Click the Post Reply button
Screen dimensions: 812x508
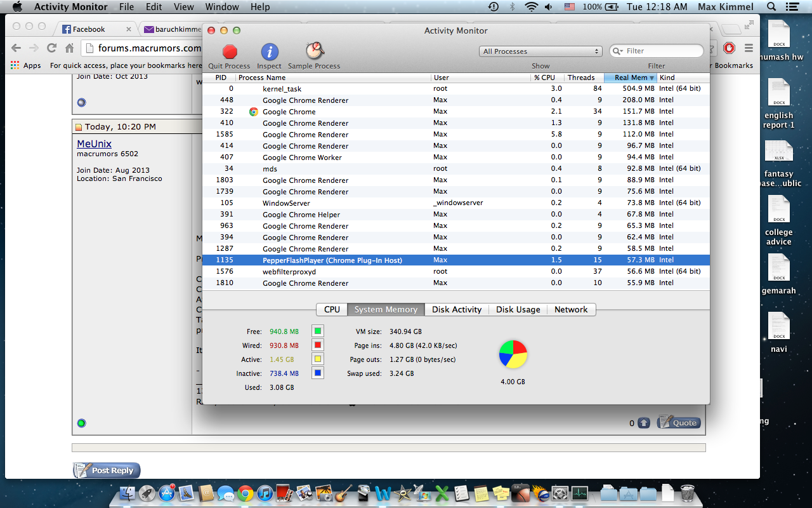[x=107, y=471]
